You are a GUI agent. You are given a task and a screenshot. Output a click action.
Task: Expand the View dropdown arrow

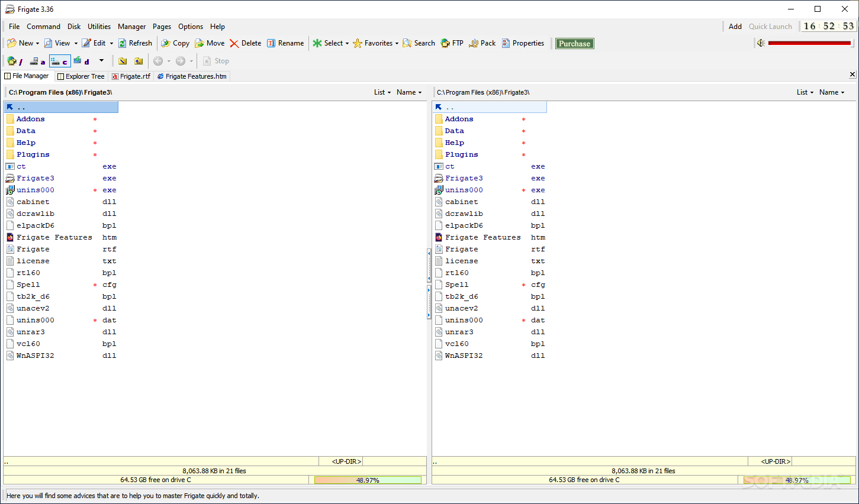click(x=76, y=43)
